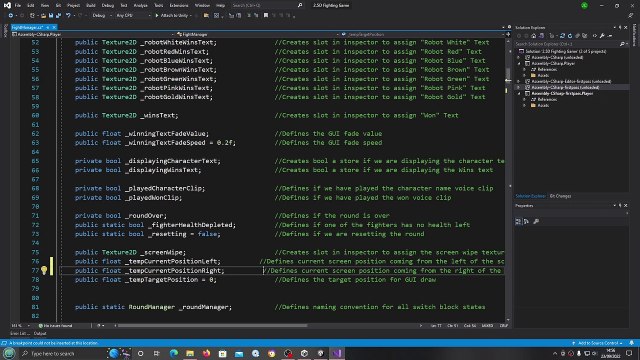640x360 pixels.
Task: Open the Error List tab
Action: coord(20,333)
